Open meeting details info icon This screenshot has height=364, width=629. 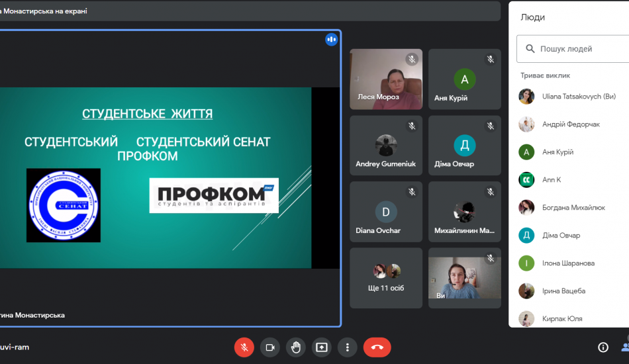(x=603, y=347)
